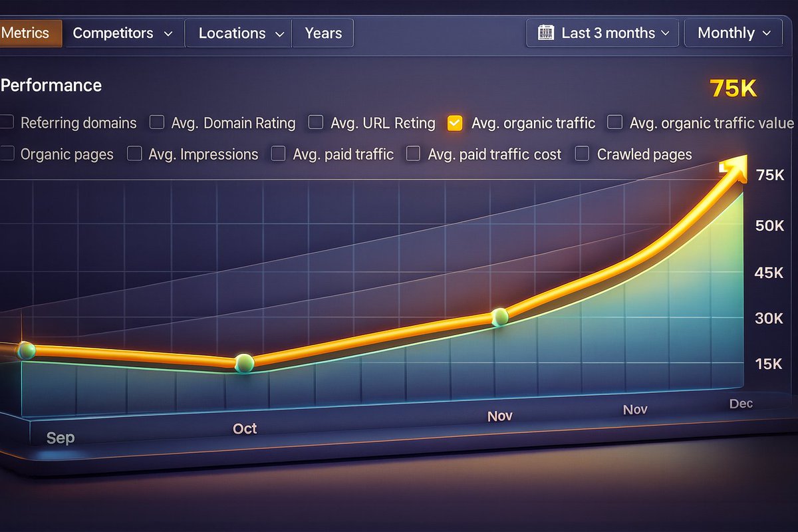798x532 pixels.
Task: Open the Locations dropdown
Action: pyautogui.click(x=238, y=33)
